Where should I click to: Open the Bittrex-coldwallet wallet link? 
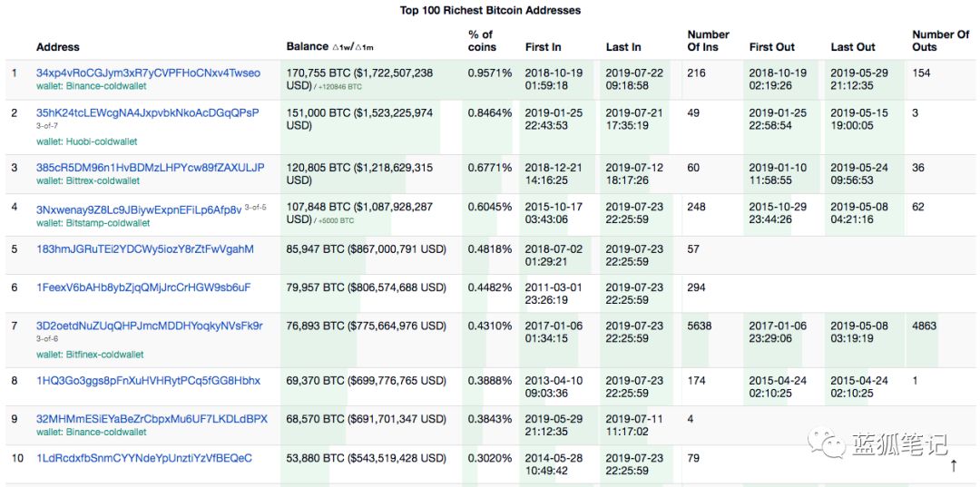(103, 181)
